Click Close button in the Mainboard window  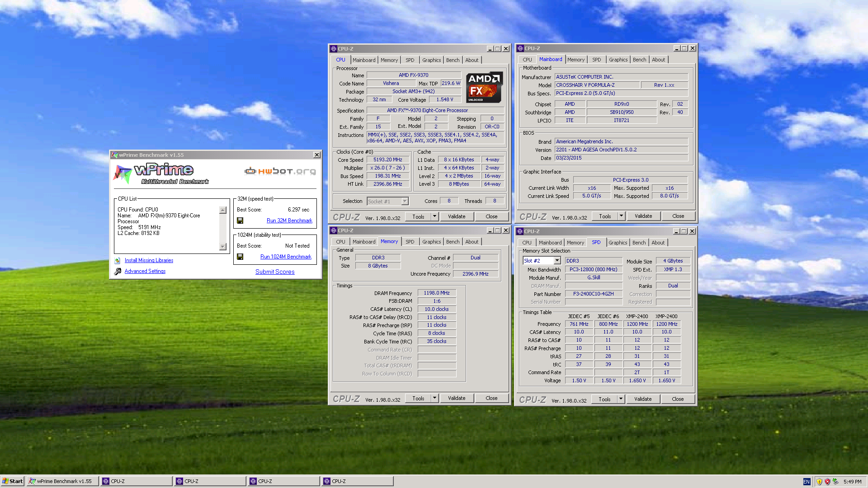[678, 216]
